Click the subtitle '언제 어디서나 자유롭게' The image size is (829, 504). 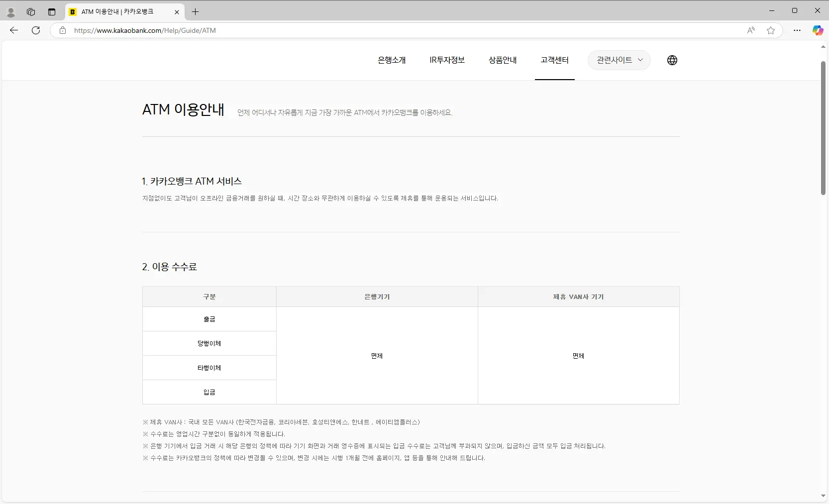click(x=345, y=112)
